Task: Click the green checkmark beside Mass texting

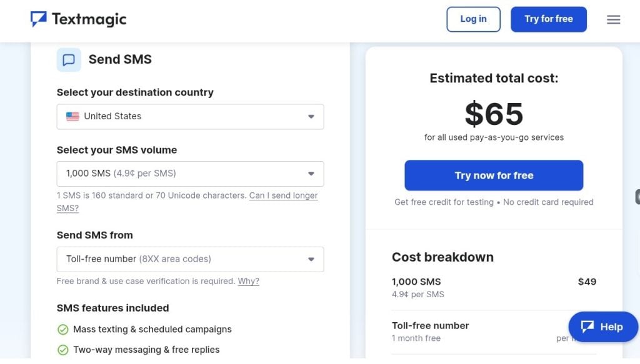Action: (x=62, y=330)
